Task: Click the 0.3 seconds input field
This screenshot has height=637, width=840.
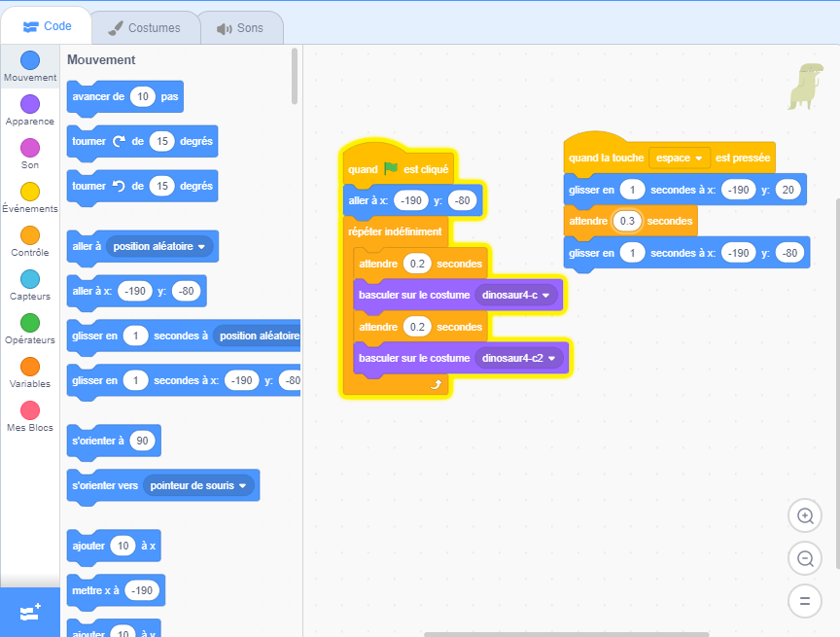Action: (627, 221)
